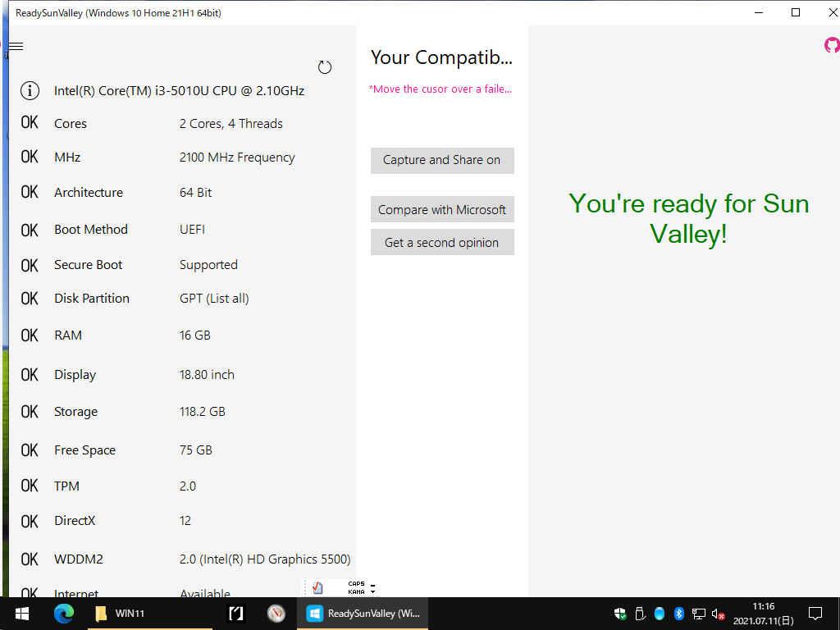
Task: Click 'You're ready for Sun Valley!' message
Action: tap(689, 218)
